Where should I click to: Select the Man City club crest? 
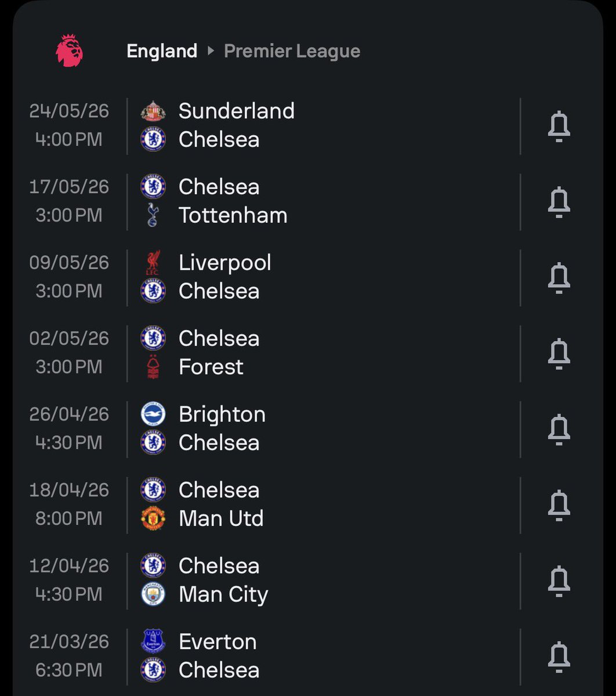[153, 594]
